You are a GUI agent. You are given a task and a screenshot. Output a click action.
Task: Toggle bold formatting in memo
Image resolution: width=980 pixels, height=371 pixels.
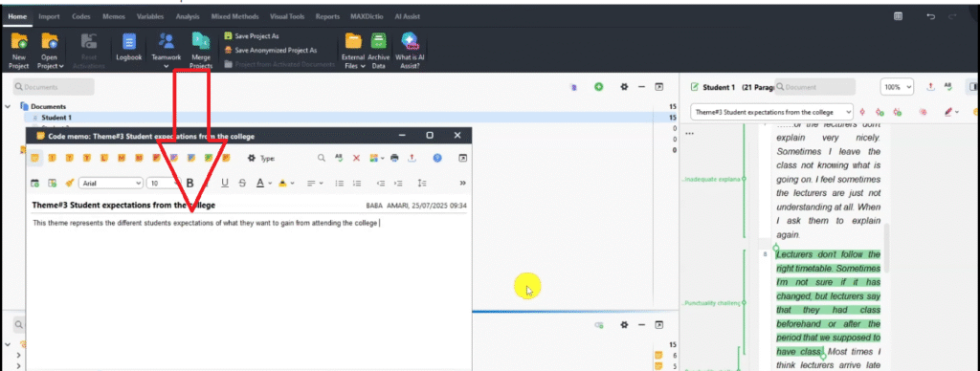click(x=190, y=183)
